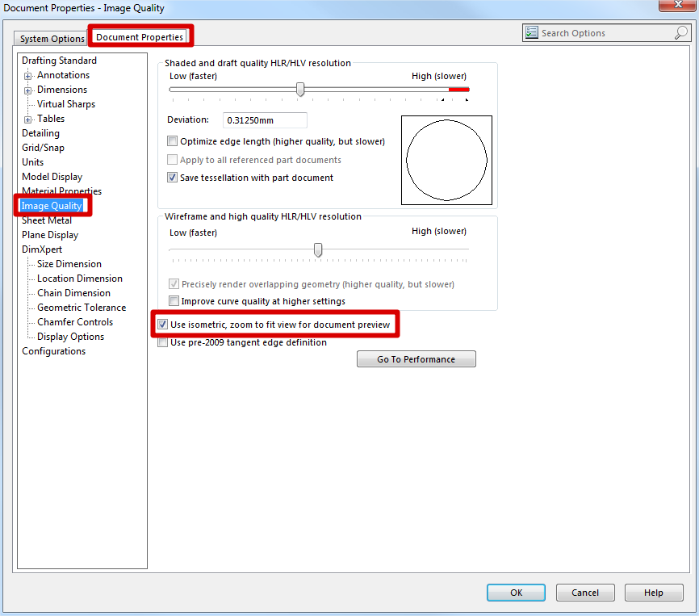This screenshot has width=699, height=616.
Task: Expand the Annotations tree node
Action: click(28, 76)
